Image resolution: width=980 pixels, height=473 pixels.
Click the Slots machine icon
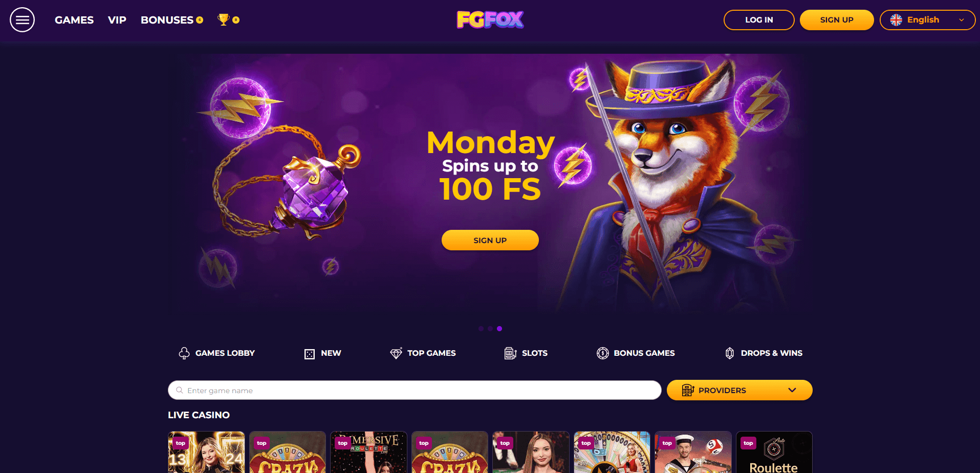click(x=510, y=353)
